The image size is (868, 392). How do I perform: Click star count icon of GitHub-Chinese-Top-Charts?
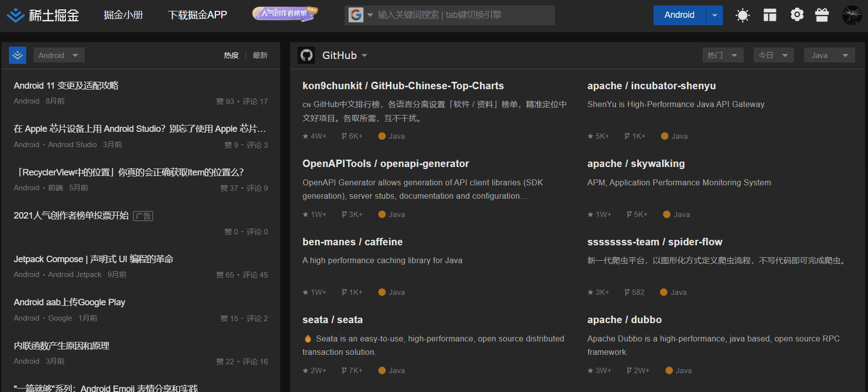click(x=306, y=136)
